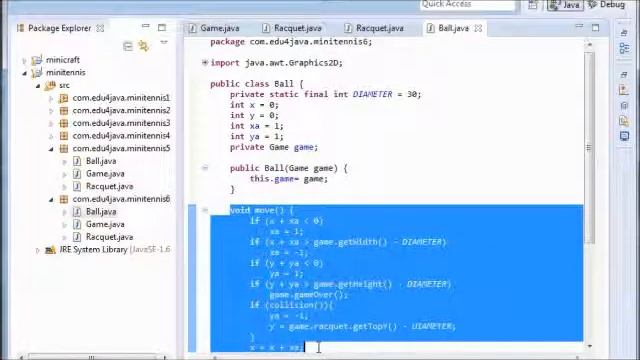Open Game.java under minitennis5
The image size is (640, 360).
coord(105,173)
